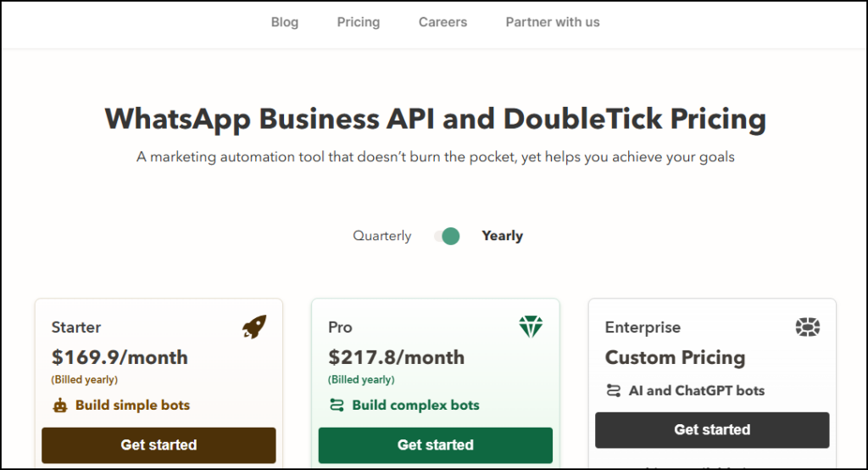Click the flow icon beside Build complex bots
Screen dimensions: 868x470
tap(337, 406)
